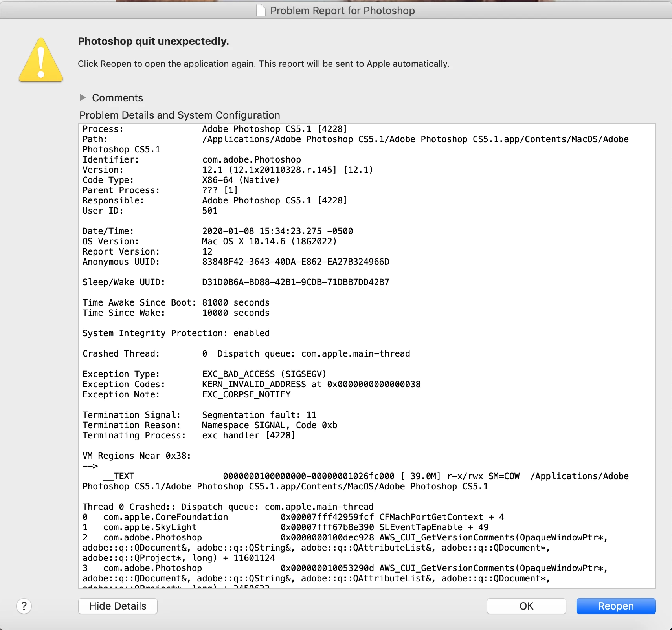
Task: Click the 'Thread 0 Crashed::' heading line
Action: [x=228, y=507]
